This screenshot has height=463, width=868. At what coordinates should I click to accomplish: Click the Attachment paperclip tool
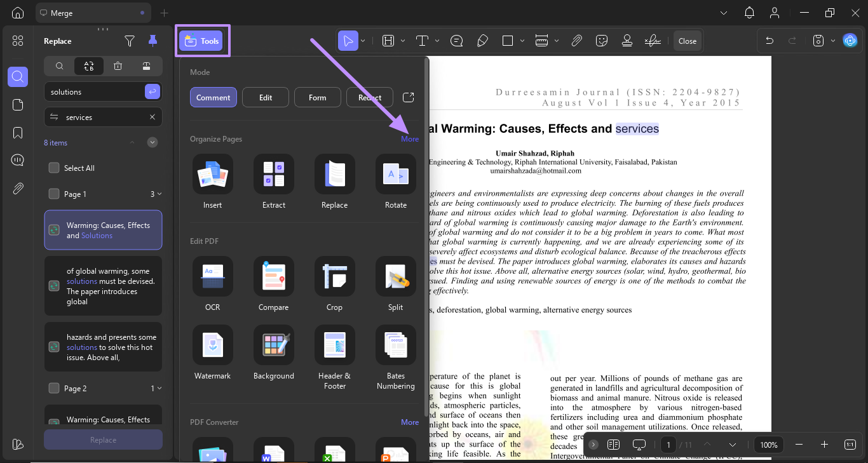click(x=577, y=40)
